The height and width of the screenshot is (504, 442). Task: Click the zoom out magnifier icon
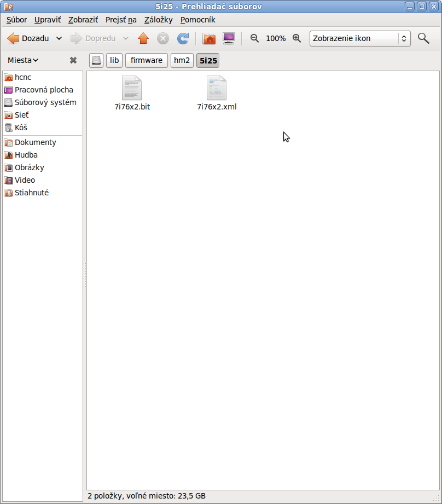click(254, 38)
